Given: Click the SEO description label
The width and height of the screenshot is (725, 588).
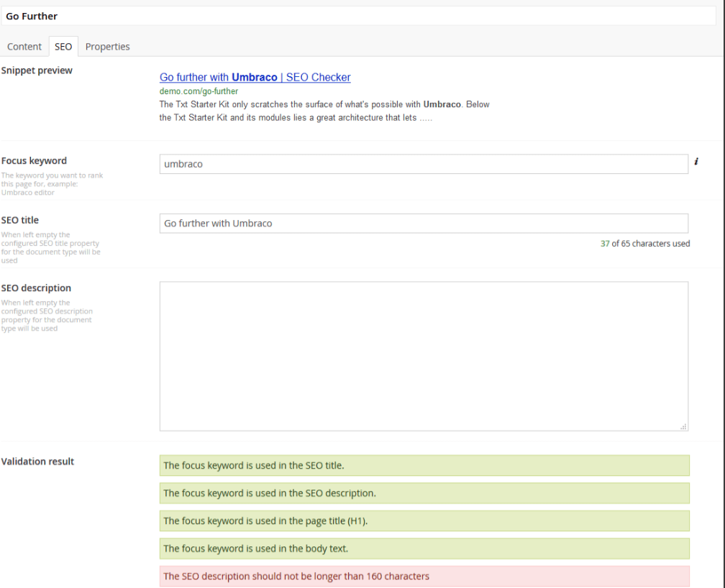Looking at the screenshot, I should (x=36, y=288).
